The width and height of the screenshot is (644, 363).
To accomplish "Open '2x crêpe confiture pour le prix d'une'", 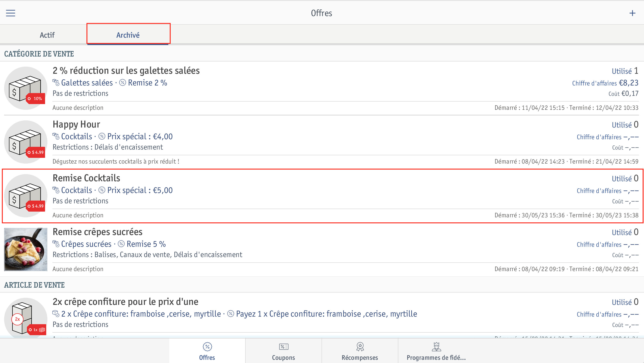I will (x=125, y=302).
